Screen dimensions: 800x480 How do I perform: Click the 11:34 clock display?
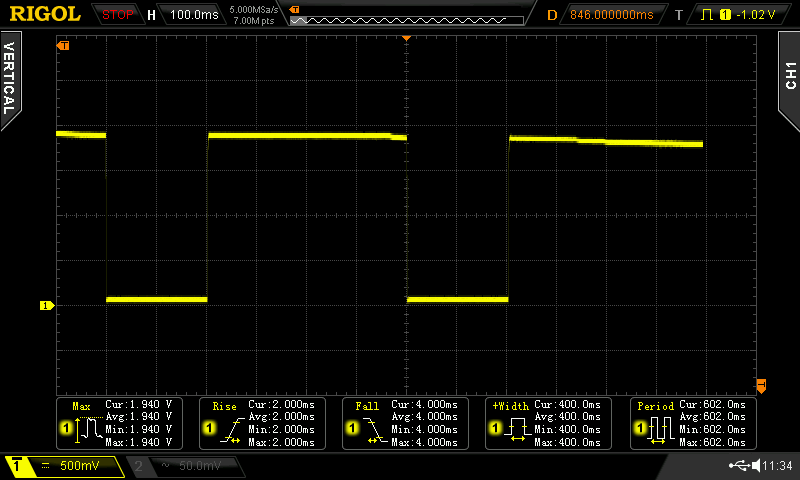777,466
